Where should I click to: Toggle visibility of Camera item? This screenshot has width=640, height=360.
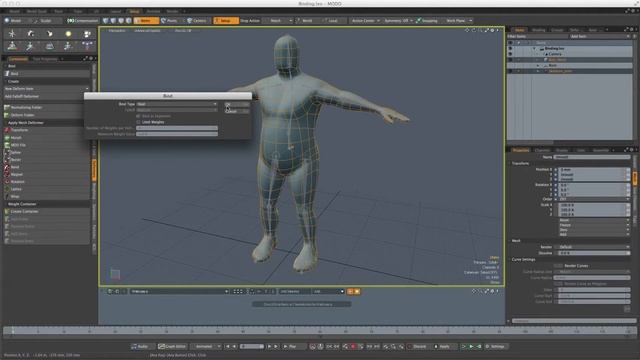tap(510, 54)
